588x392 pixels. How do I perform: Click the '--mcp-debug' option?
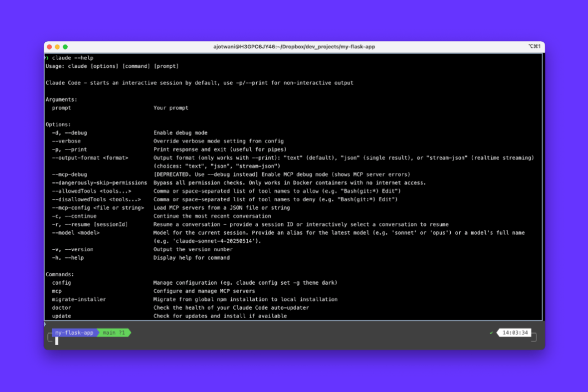coord(69,175)
